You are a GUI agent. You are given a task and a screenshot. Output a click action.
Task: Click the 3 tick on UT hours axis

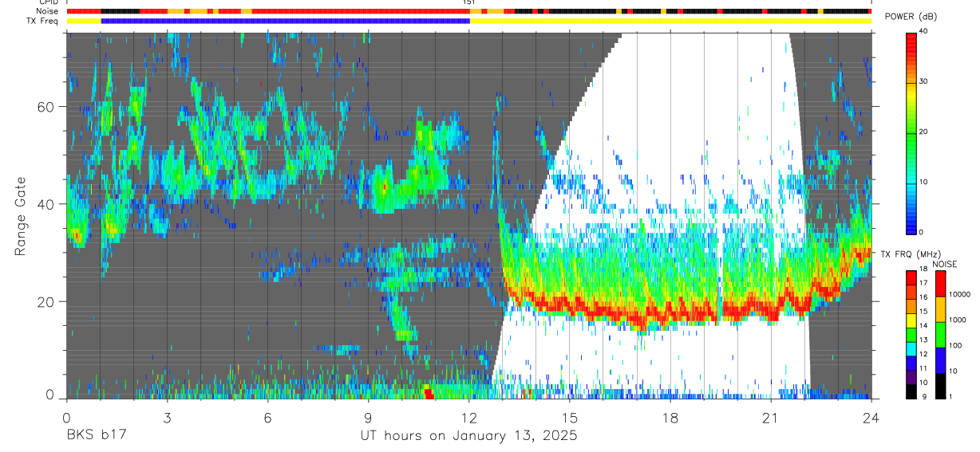(167, 417)
